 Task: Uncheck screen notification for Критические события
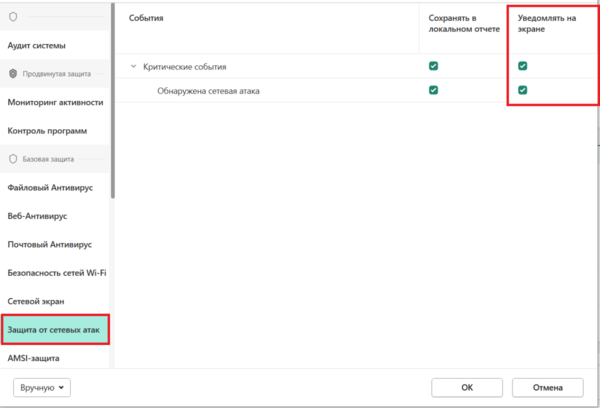point(522,66)
